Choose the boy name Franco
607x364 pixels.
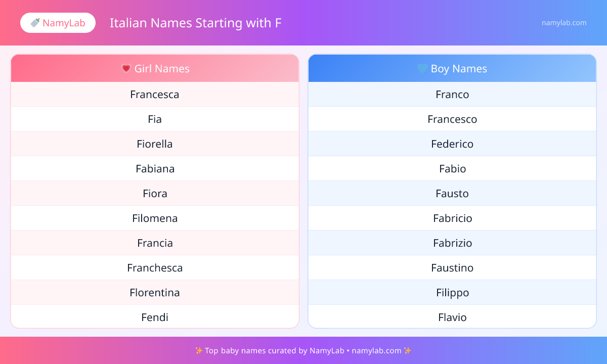coord(452,95)
